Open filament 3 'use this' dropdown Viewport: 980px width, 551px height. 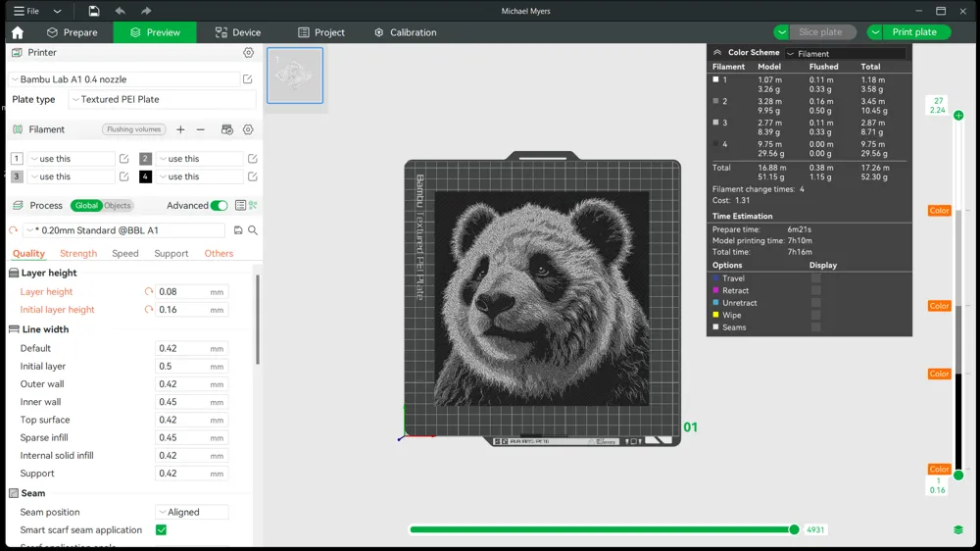[x=71, y=176]
